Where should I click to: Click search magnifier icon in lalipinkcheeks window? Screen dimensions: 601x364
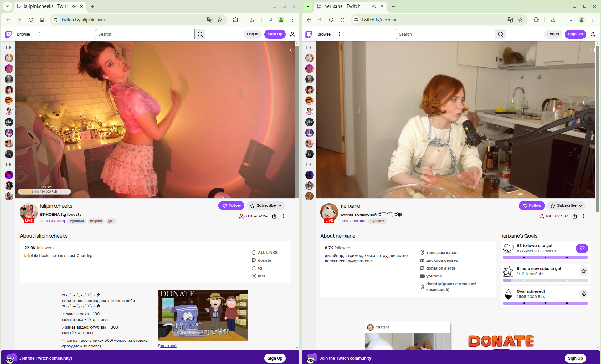tap(200, 34)
